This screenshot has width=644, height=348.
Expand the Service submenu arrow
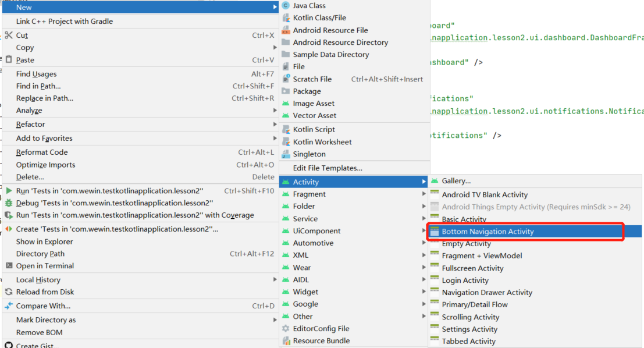point(424,218)
